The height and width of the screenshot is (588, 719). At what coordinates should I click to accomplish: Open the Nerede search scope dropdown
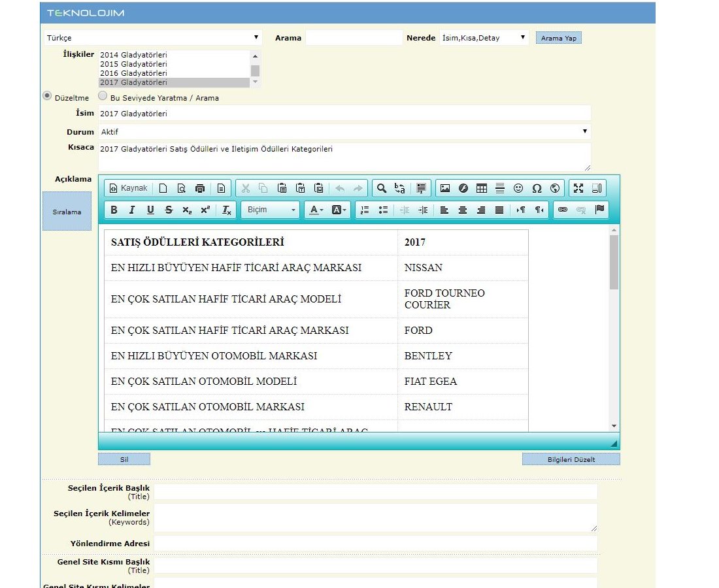point(484,38)
